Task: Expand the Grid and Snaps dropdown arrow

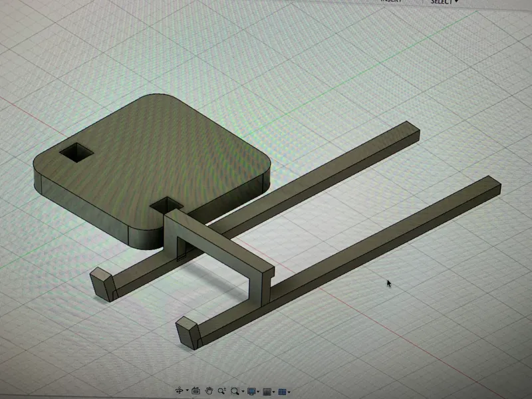Action: click(274, 392)
